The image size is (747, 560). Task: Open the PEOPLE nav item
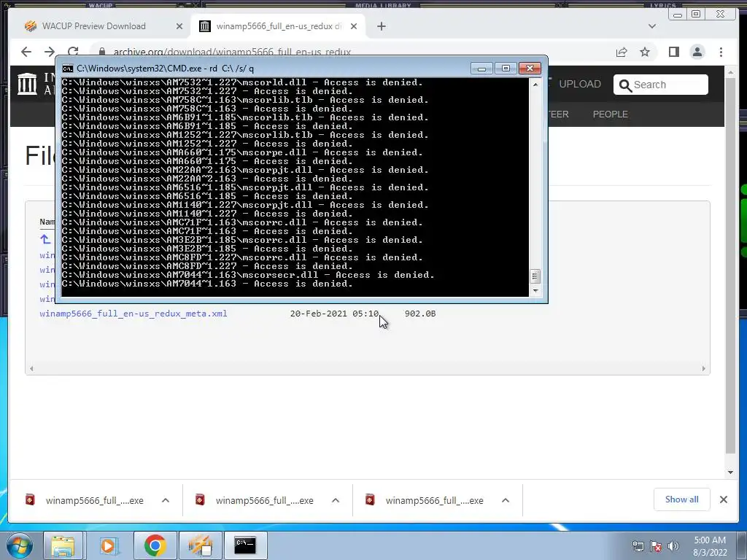[611, 114]
